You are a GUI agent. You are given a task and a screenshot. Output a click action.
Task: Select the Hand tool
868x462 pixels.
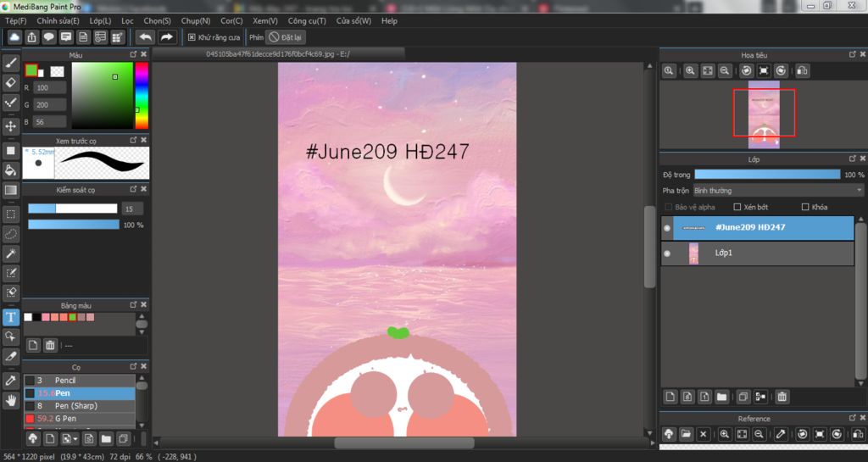point(10,399)
